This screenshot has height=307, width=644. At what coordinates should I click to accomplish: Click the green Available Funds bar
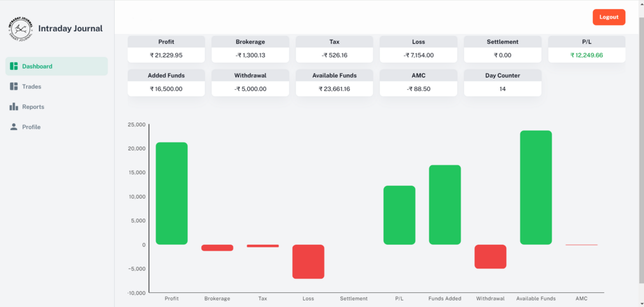(x=536, y=188)
